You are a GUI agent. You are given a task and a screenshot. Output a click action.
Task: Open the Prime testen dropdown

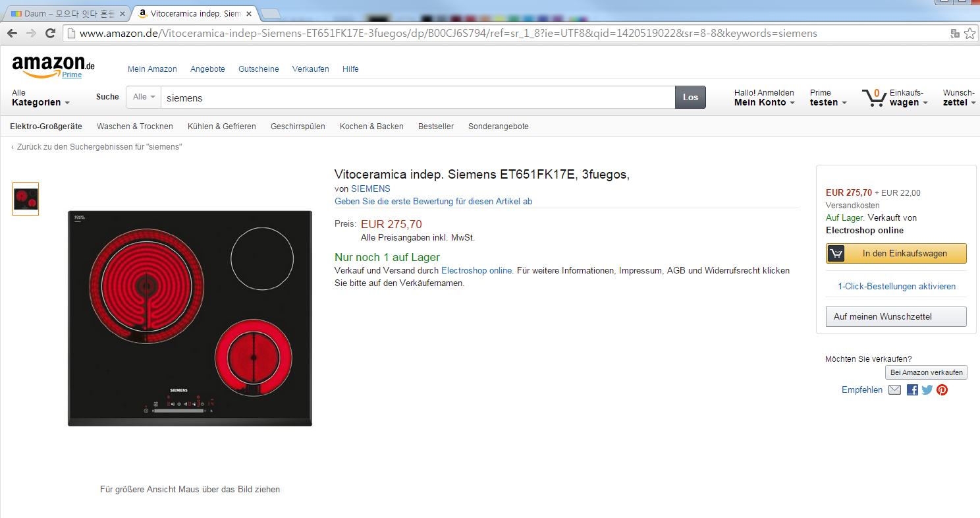[x=828, y=98]
